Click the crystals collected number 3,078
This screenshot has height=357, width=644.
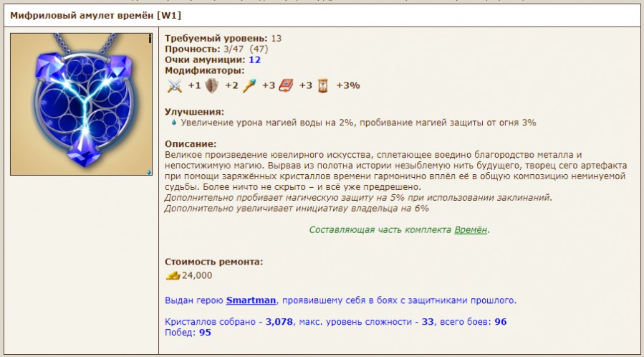point(279,322)
